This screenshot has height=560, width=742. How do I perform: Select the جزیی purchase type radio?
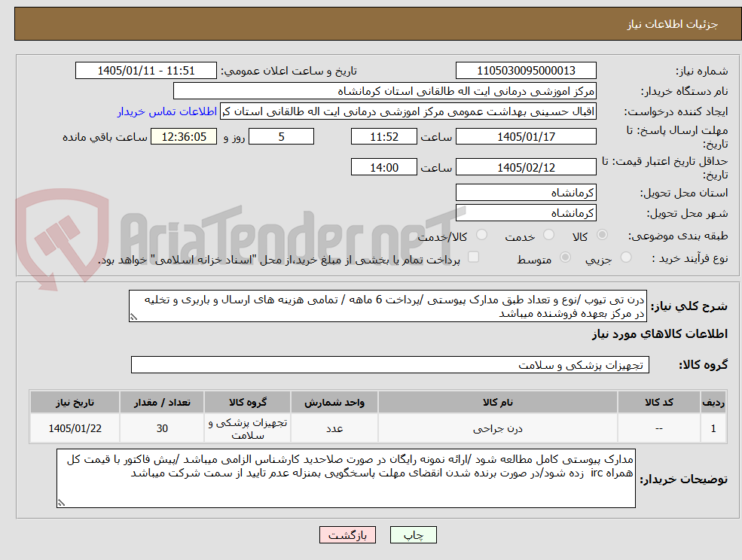[x=625, y=257]
